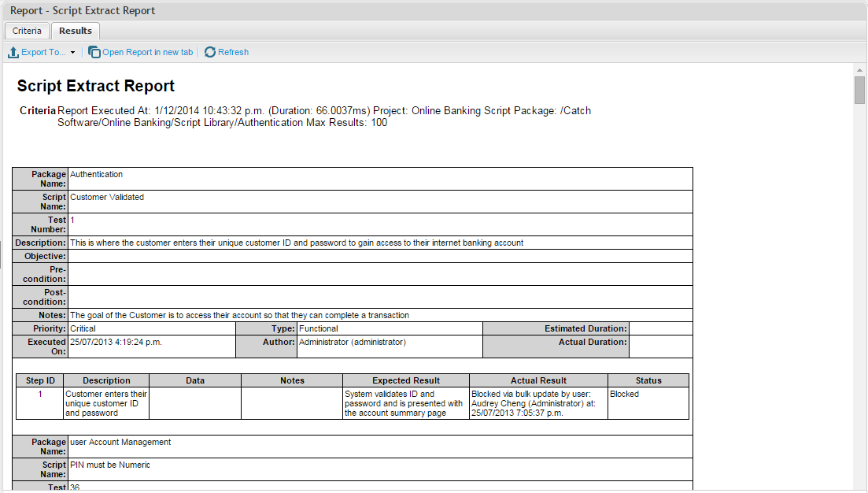Click the Open Report in new tab icon
The image size is (868, 493).
[94, 52]
